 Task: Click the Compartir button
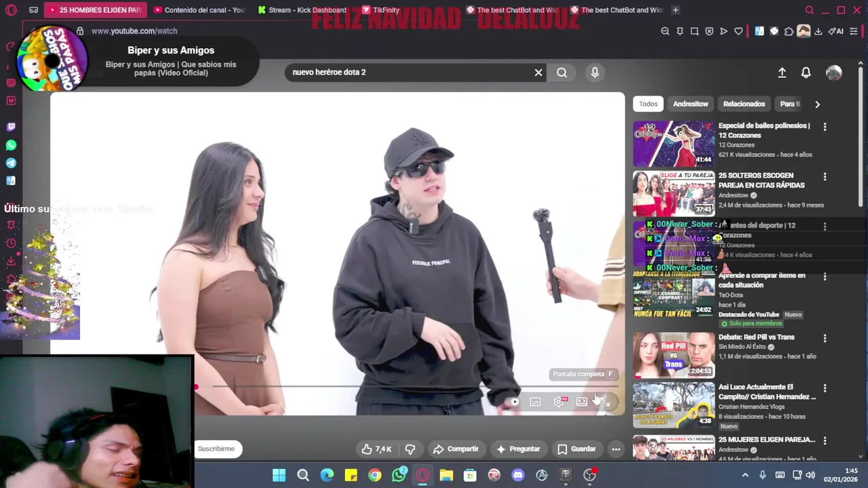456,449
